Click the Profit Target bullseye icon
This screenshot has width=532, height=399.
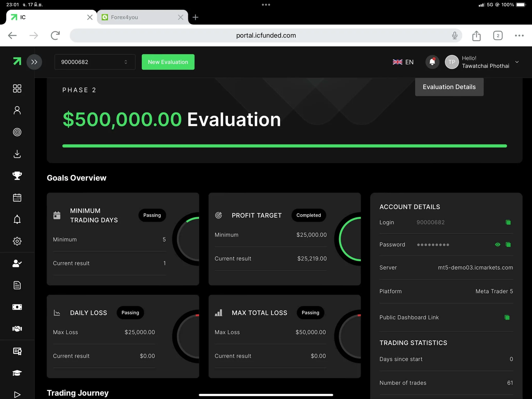pyautogui.click(x=218, y=215)
